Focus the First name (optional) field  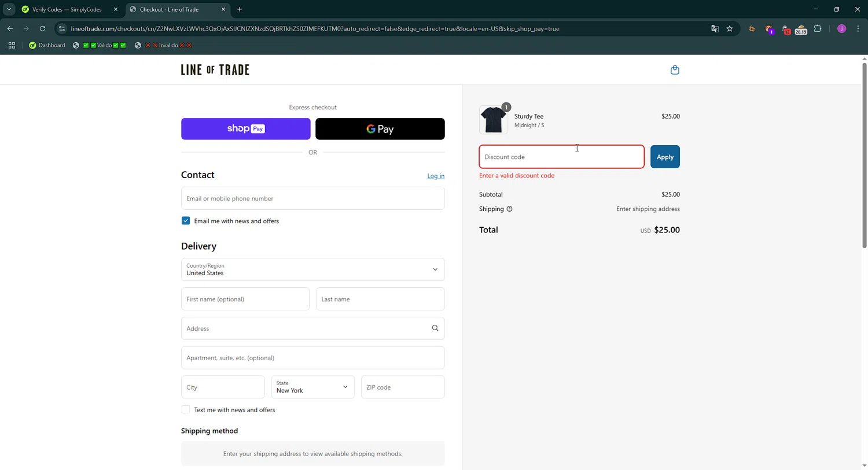click(245, 299)
